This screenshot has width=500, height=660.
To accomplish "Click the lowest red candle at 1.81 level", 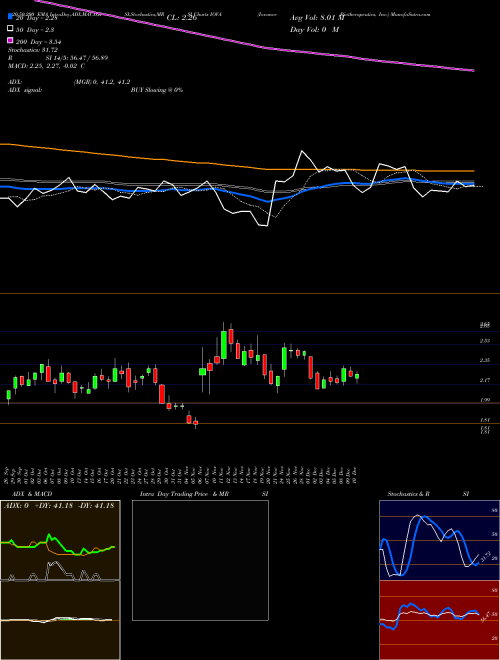I will click(x=195, y=423).
